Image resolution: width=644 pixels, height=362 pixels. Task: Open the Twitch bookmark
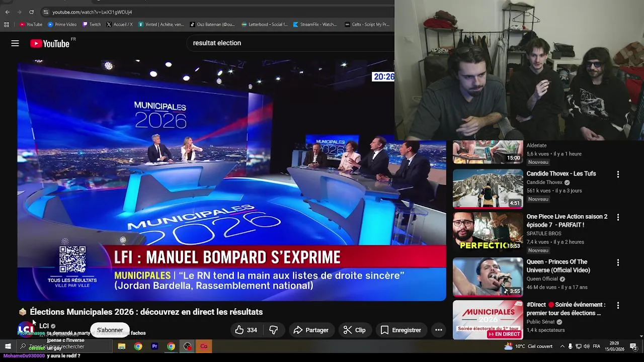(x=92, y=24)
